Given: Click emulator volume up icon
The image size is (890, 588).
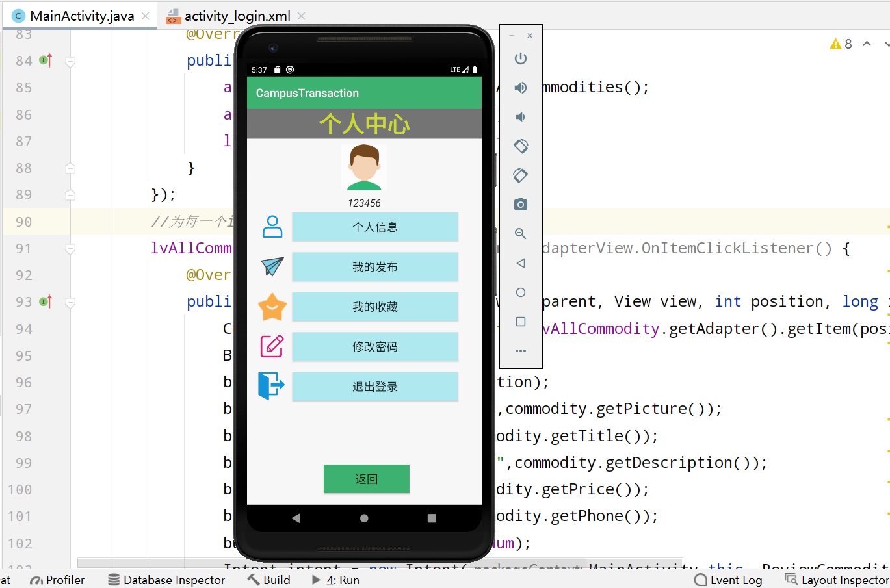Looking at the screenshot, I should 521,88.
